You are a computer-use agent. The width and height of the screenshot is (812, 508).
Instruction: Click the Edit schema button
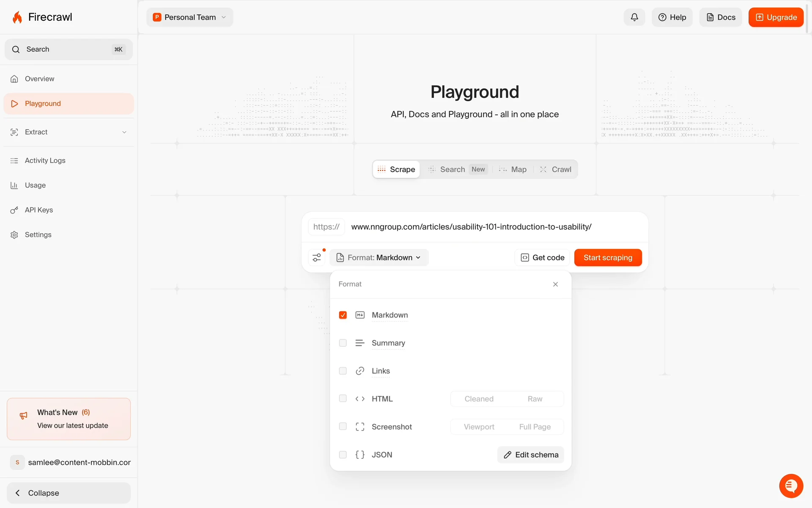point(531,455)
